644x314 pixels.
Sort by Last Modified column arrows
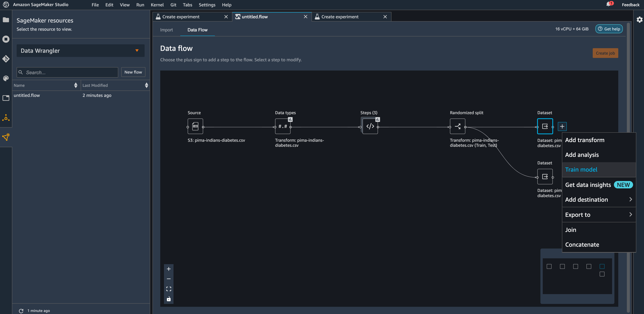(x=146, y=85)
